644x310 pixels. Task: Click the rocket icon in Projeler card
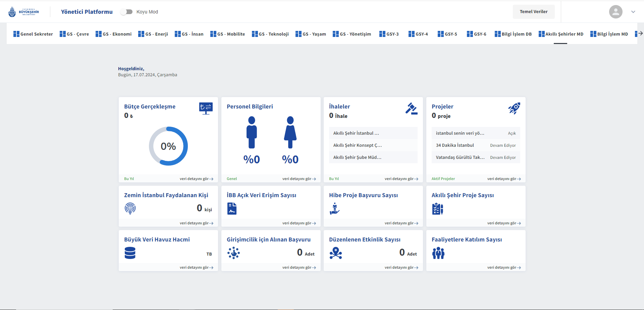514,108
